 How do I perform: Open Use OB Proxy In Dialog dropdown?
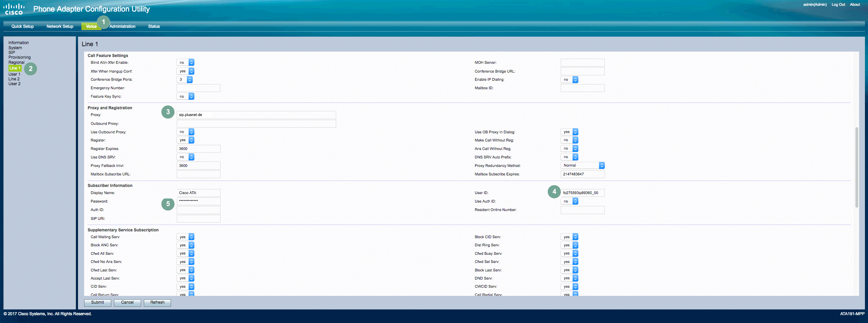click(x=570, y=132)
